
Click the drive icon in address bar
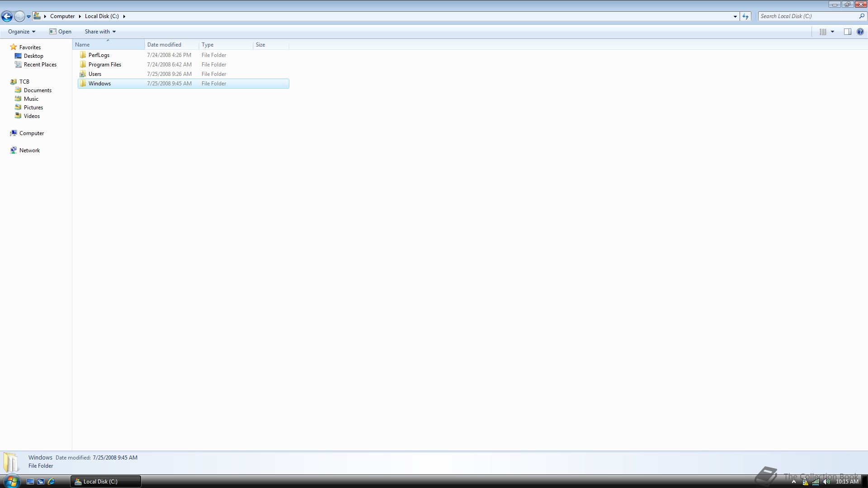coord(37,16)
